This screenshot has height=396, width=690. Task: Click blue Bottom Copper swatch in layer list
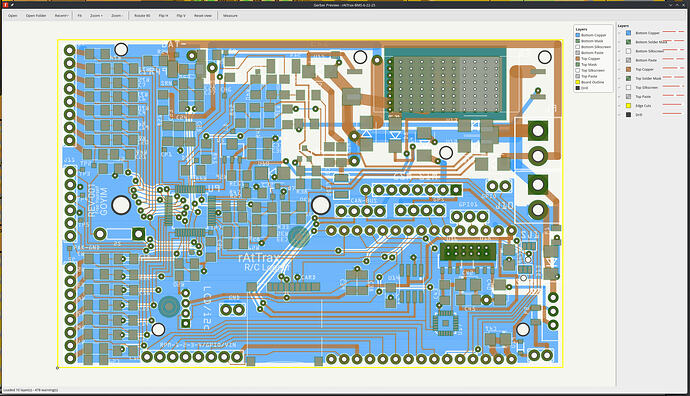tap(628, 33)
